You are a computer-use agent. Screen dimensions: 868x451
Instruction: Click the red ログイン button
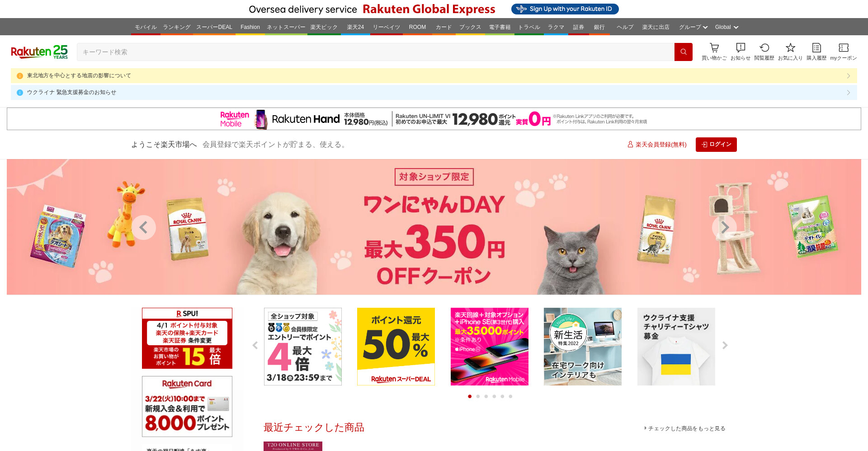pos(716,145)
